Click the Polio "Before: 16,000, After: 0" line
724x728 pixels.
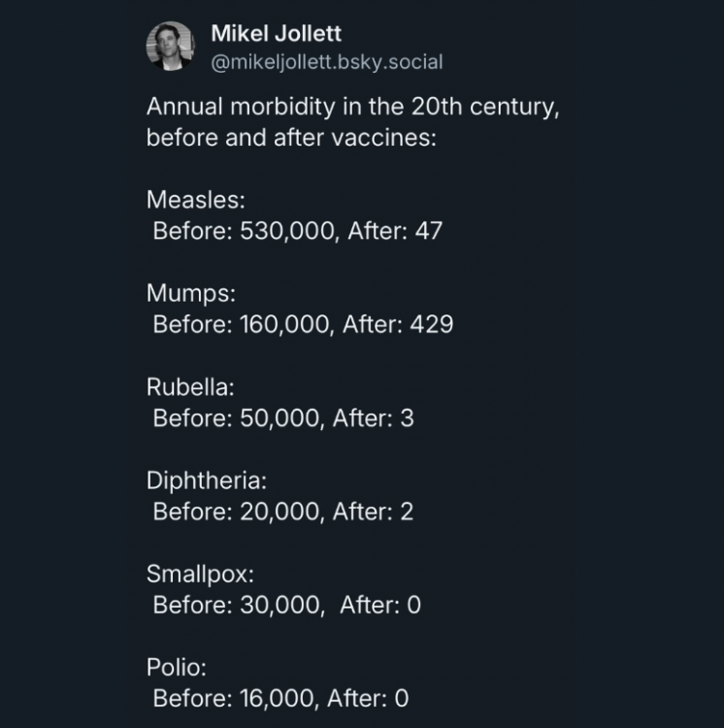(280, 697)
